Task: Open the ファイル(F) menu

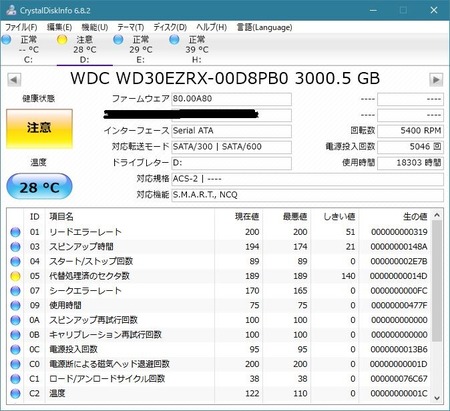Action: [x=21, y=27]
